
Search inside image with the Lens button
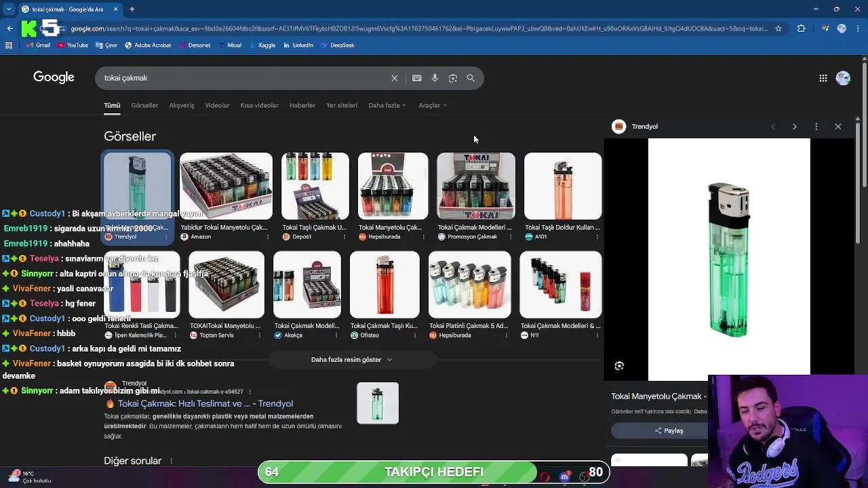619,366
